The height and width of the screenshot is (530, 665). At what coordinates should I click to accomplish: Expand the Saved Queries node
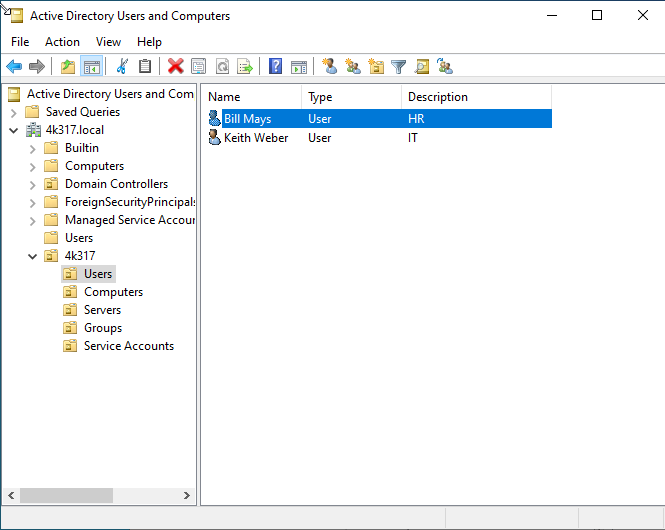click(14, 112)
